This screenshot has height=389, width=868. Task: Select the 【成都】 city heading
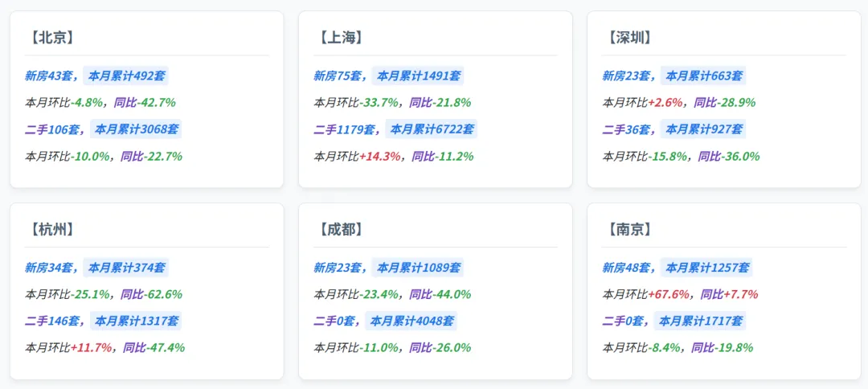pos(338,230)
